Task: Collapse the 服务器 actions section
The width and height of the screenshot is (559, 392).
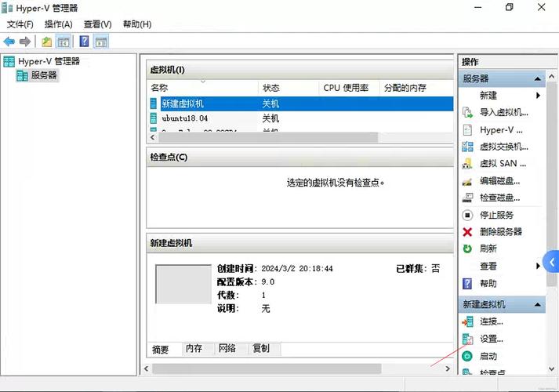Action: point(537,78)
